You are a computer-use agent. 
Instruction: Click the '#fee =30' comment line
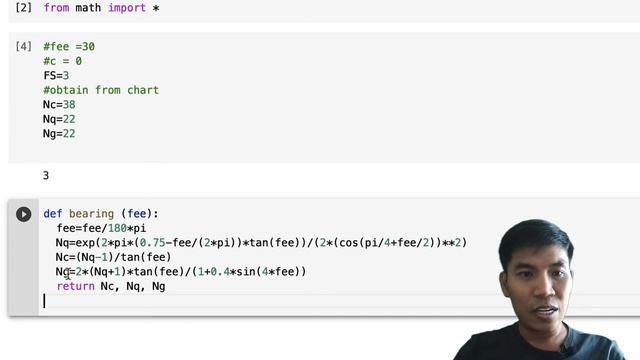[x=69, y=47]
